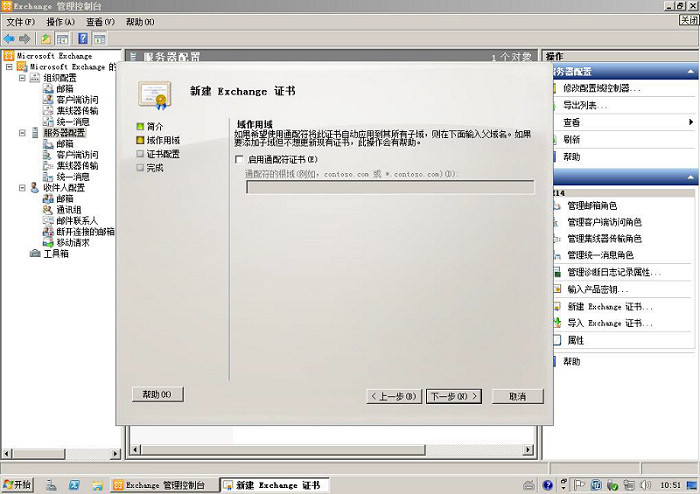The width and height of the screenshot is (700, 494).
Task: Click the 收件人配置 recipient configuration node
Action: pos(63,187)
